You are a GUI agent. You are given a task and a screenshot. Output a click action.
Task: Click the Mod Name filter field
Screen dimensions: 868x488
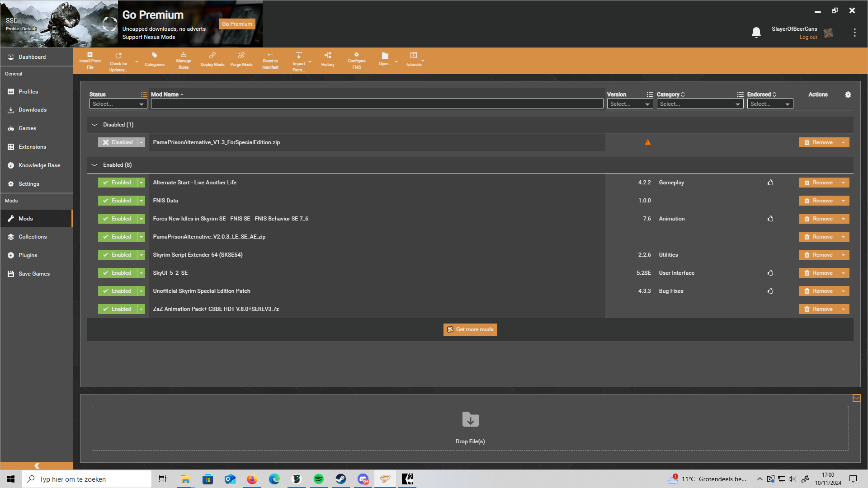[x=377, y=104]
